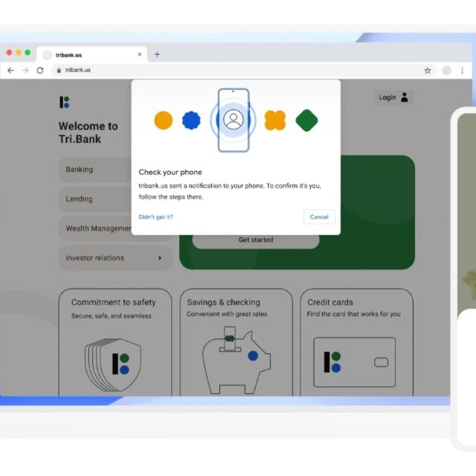Click the green diamond shape in dialog
The width and height of the screenshot is (476, 476).
[306, 120]
